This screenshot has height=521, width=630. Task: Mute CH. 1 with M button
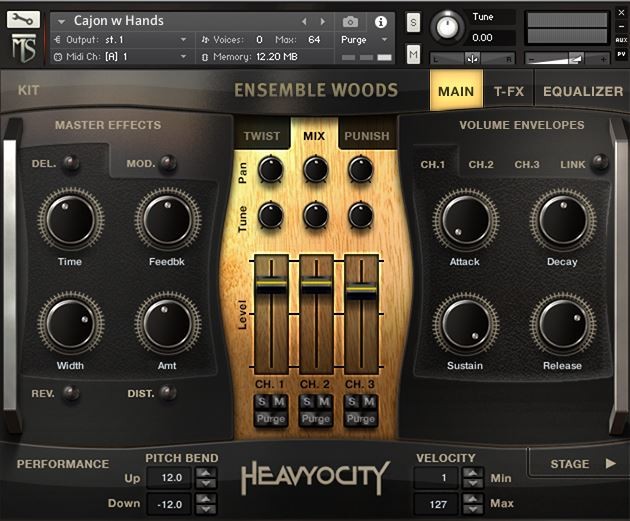click(x=279, y=401)
